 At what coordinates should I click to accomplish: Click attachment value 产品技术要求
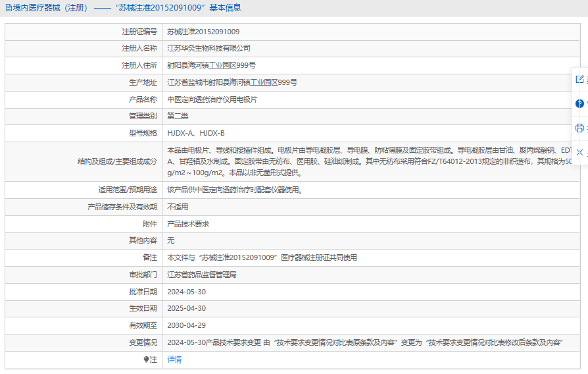(x=188, y=224)
